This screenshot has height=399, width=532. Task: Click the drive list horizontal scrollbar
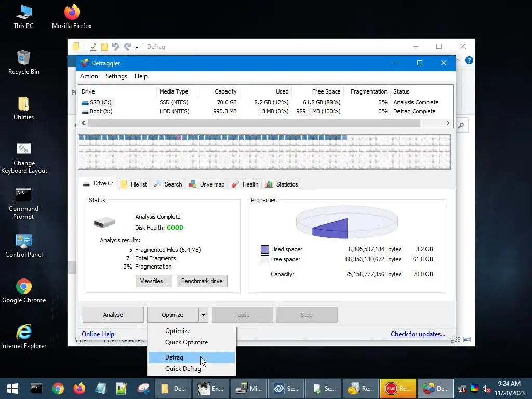(254, 123)
